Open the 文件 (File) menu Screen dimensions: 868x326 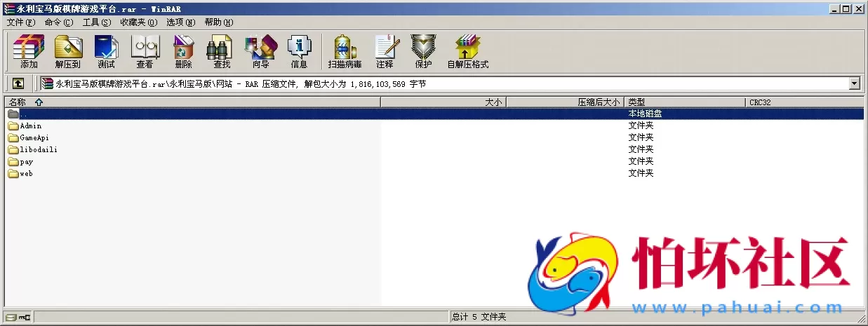coord(20,22)
